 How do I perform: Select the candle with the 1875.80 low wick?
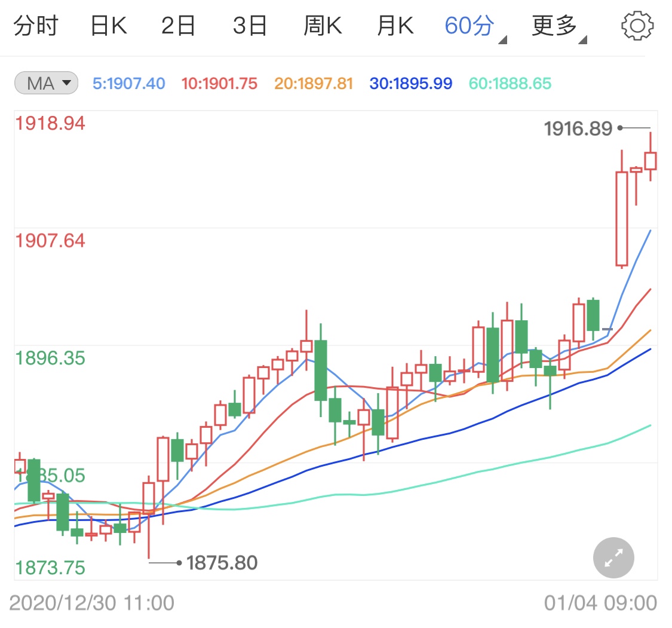click(x=149, y=498)
